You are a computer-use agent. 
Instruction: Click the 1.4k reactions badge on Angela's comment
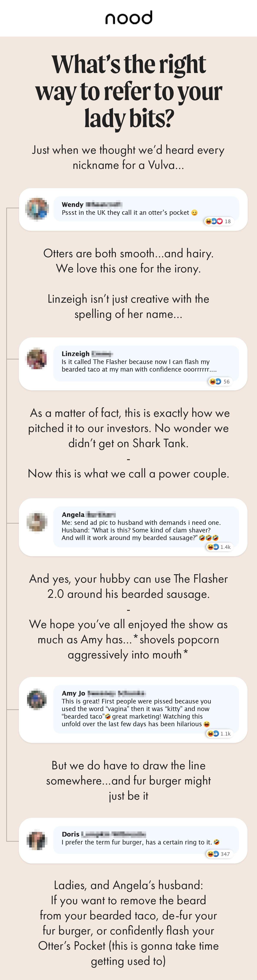[x=219, y=547]
